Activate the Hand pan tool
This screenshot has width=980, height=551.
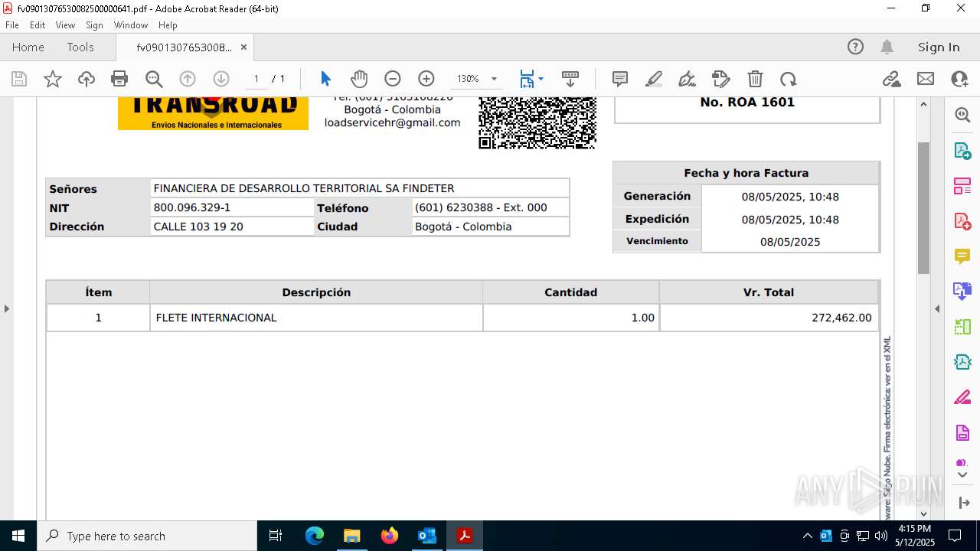(359, 79)
